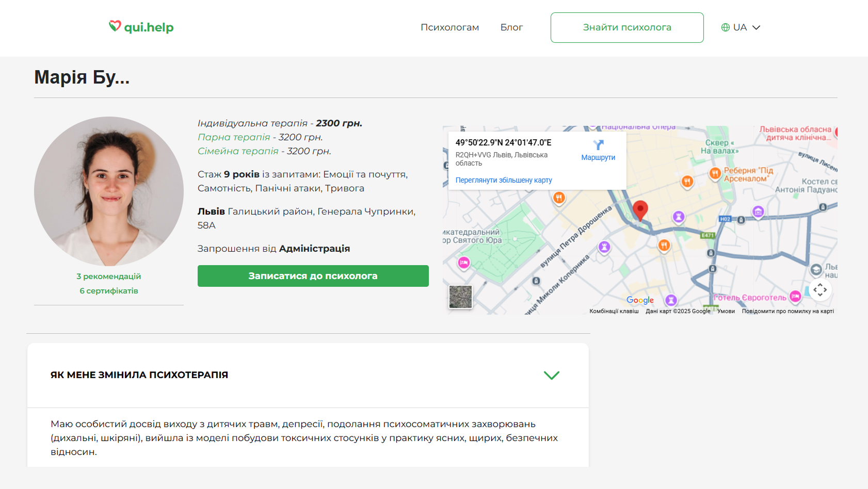The width and height of the screenshot is (868, 489).
Task: Collapse the ЯК МЕНЕ ЗМІНИЛА ПСИХОТЕРАПІЯ section
Action: coord(551,375)
